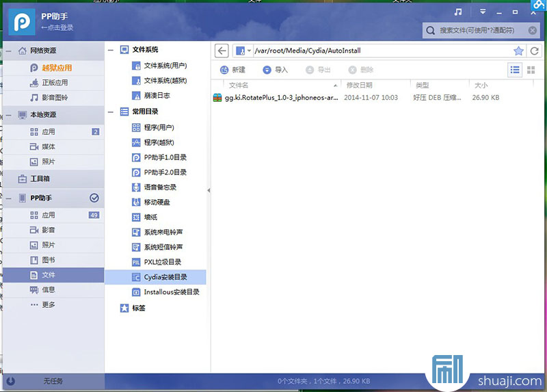Screen dimensions: 547x392
Task: Bookmark current path with the star icon
Action: [x=518, y=51]
